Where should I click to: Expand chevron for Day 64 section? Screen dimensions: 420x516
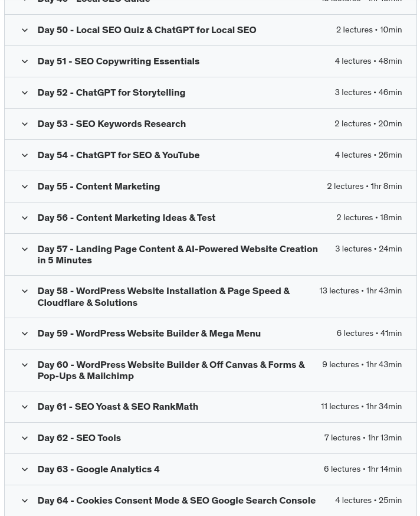pos(25,501)
